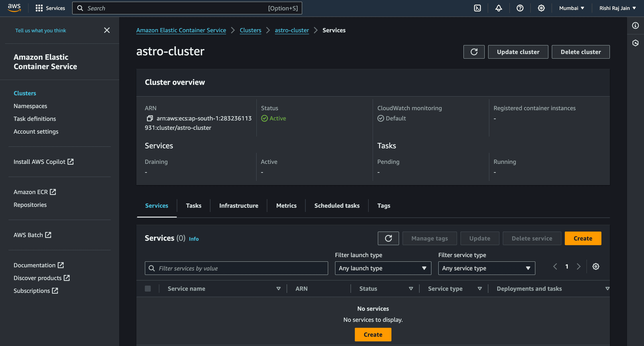Image resolution: width=644 pixels, height=346 pixels.
Task: Switch to the Scheduled tasks tab
Action: coord(337,206)
